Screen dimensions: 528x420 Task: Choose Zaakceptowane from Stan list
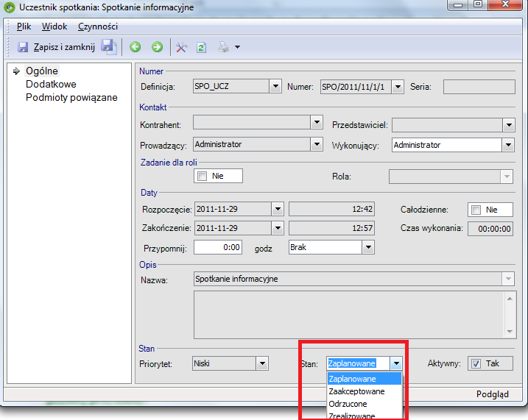pos(365,391)
